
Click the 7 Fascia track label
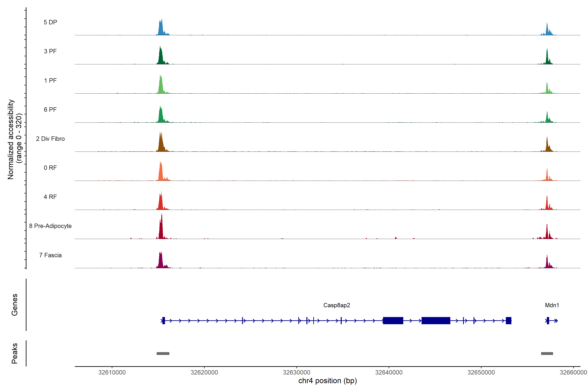pos(50,255)
